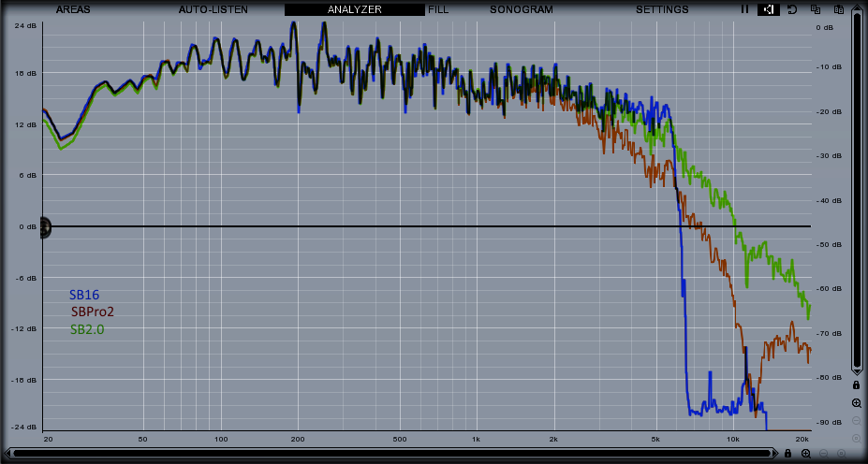Toggle the vertical-axis lock icon

[x=857, y=384]
